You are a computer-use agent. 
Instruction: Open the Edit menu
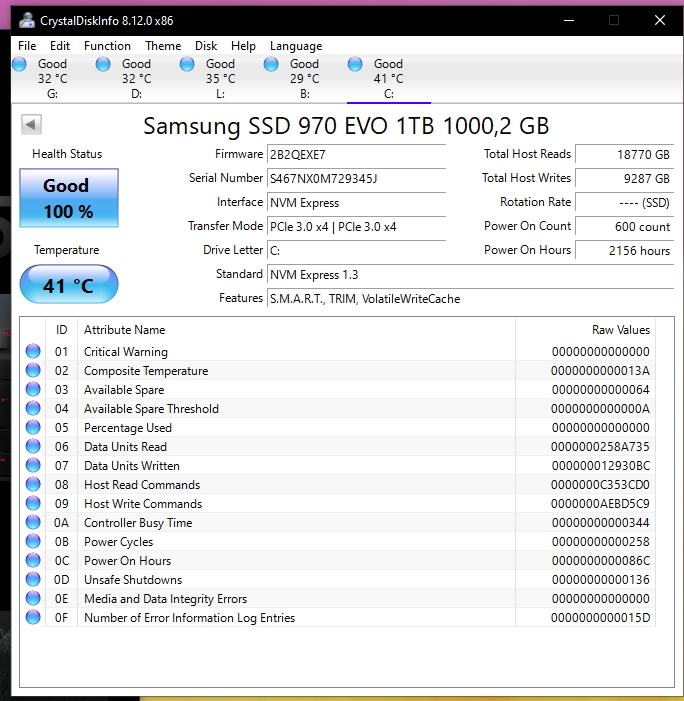click(60, 46)
